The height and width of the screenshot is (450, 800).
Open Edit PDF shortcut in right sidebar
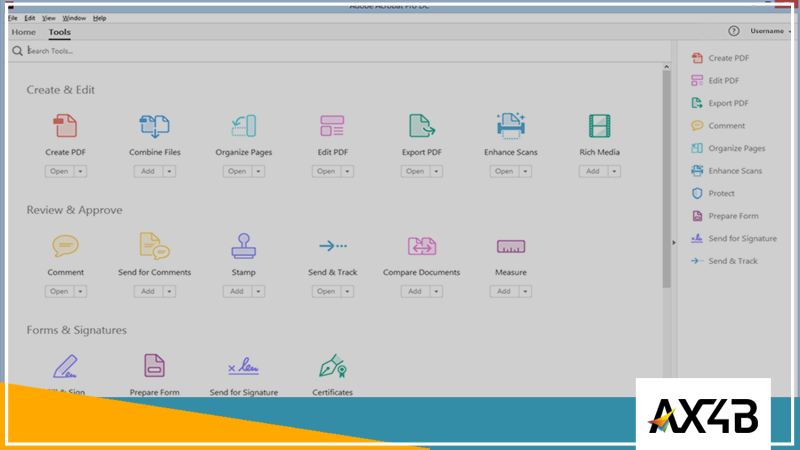pos(715,81)
